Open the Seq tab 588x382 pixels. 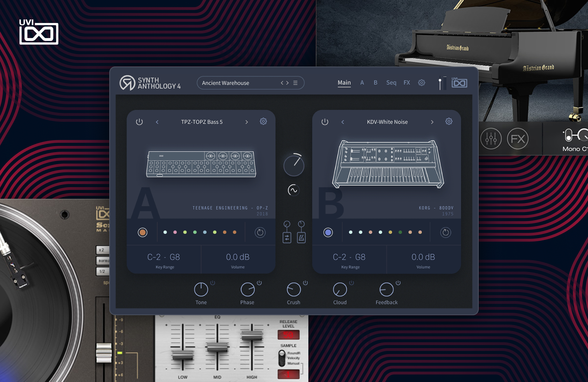point(391,82)
